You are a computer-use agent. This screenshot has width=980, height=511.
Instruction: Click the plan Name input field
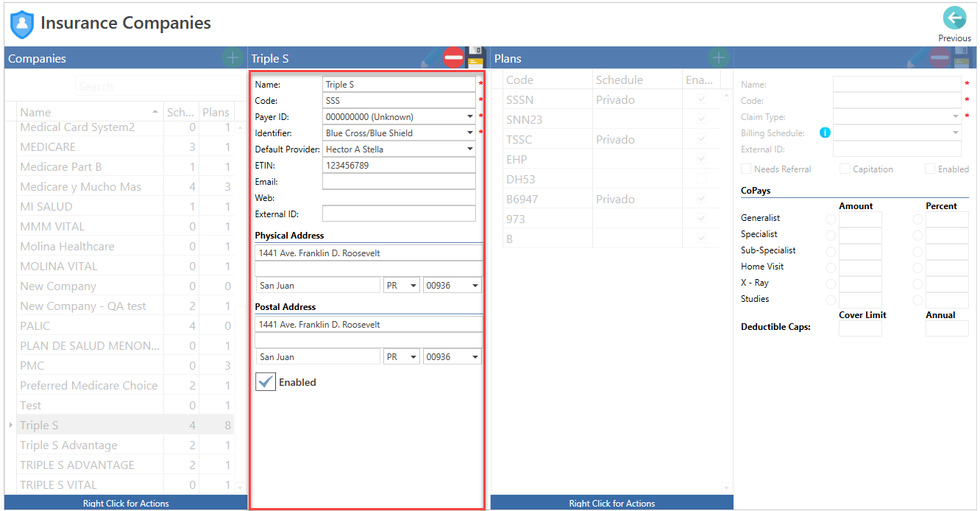click(x=897, y=84)
